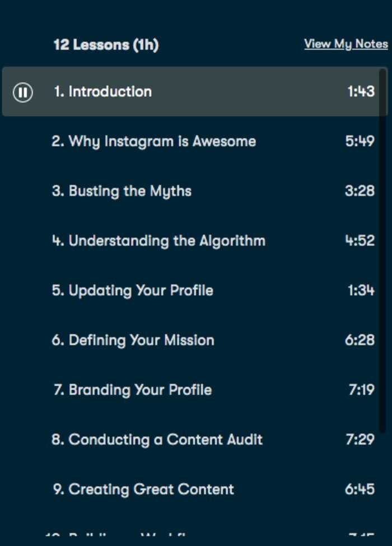This screenshot has width=392, height=546.
Task: Click the 7:19 duration for Branding lesson
Action: coord(362,390)
